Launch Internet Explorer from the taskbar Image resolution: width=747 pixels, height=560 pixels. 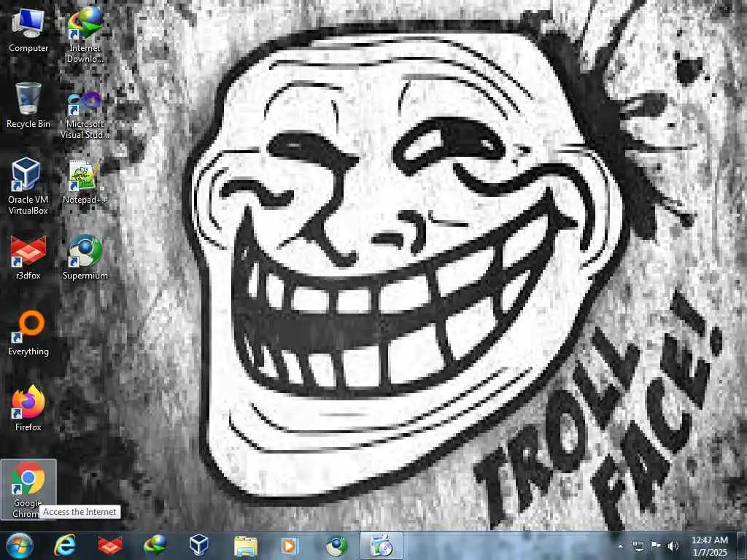click(x=65, y=545)
